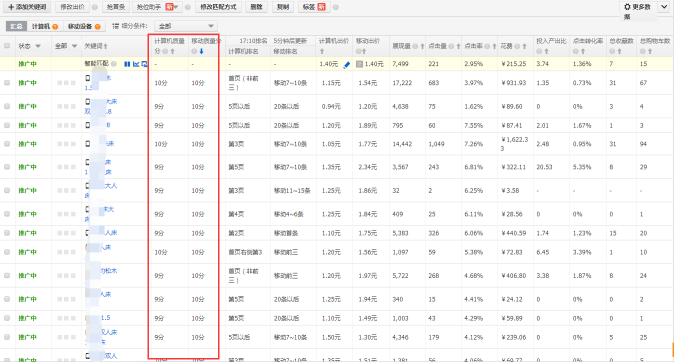Click the 修改出价 button
674x362 pixels.
click(x=72, y=7)
